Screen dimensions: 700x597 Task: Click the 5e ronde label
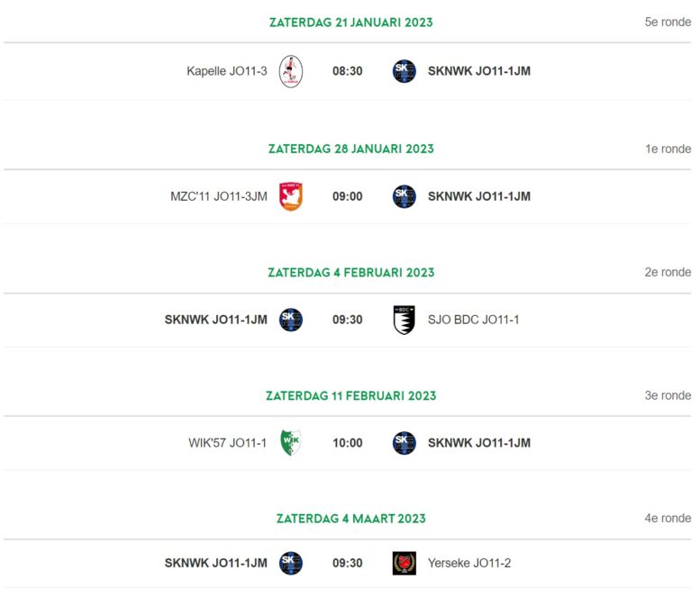pos(668,22)
